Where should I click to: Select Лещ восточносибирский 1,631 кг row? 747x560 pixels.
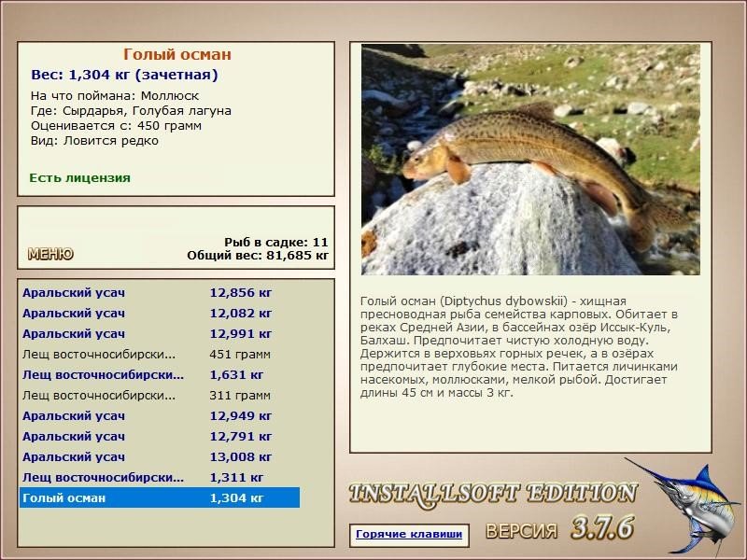(160, 375)
